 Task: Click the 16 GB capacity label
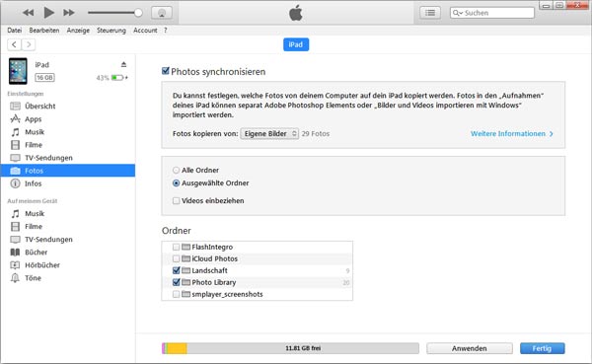click(44, 77)
